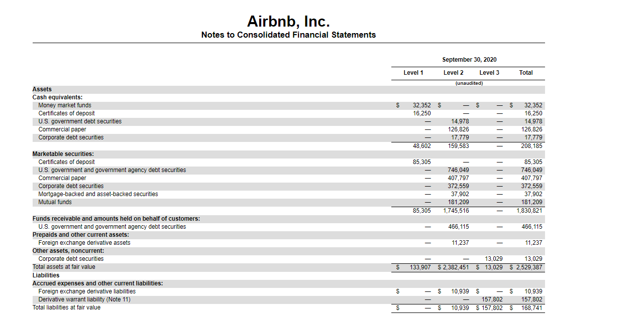Select 'Mortgage-backed and asset-backed securities' label
644x316 pixels.
click(x=98, y=194)
